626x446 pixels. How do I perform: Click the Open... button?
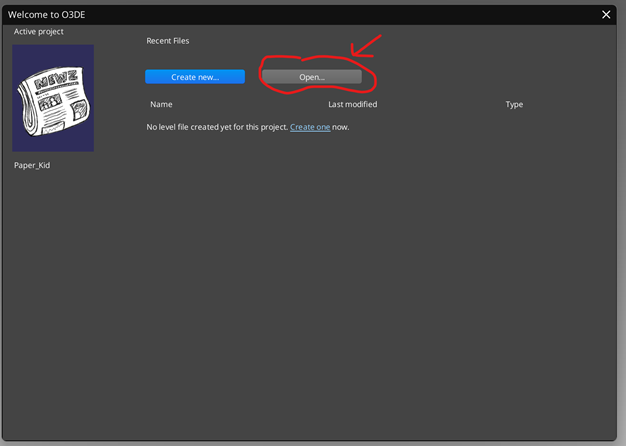coord(312,77)
